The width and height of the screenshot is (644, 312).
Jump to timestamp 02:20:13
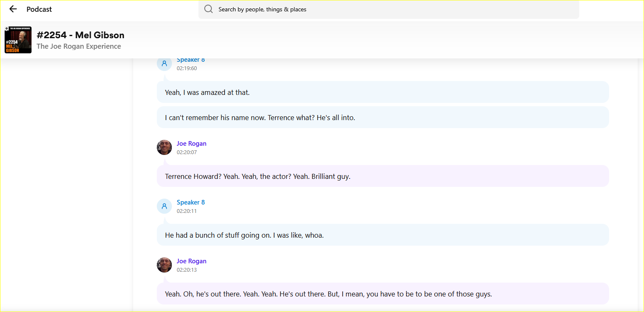187,270
